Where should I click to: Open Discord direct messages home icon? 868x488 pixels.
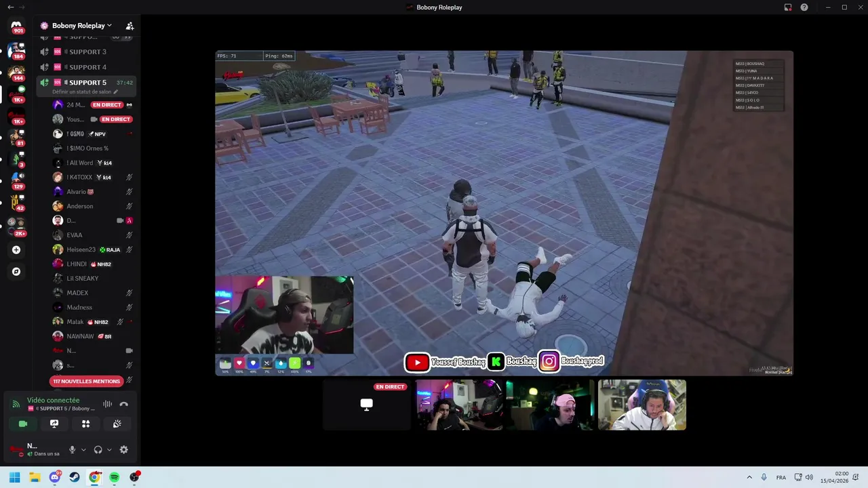pos(16,26)
